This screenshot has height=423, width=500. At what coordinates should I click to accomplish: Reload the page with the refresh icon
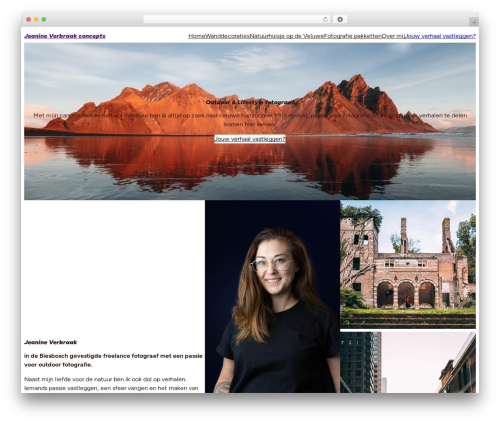[325, 19]
